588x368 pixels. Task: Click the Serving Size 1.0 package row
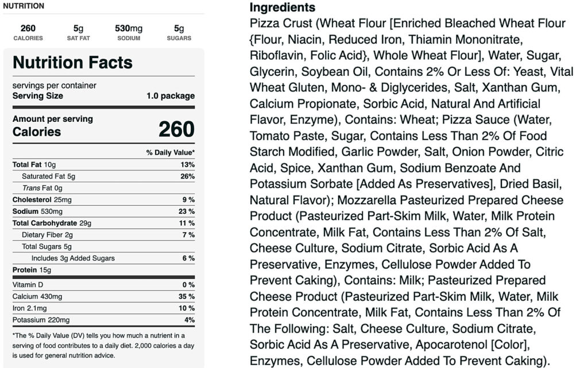pyautogui.click(x=103, y=96)
